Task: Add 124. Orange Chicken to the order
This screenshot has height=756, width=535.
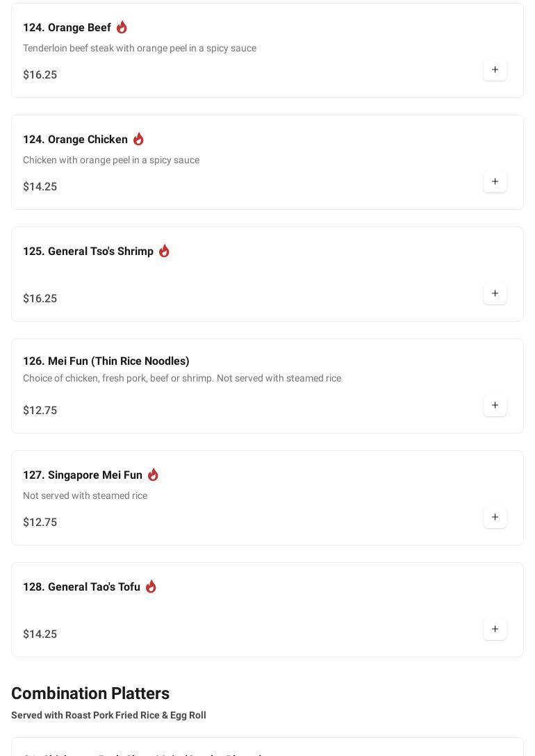Action: pyautogui.click(x=495, y=181)
